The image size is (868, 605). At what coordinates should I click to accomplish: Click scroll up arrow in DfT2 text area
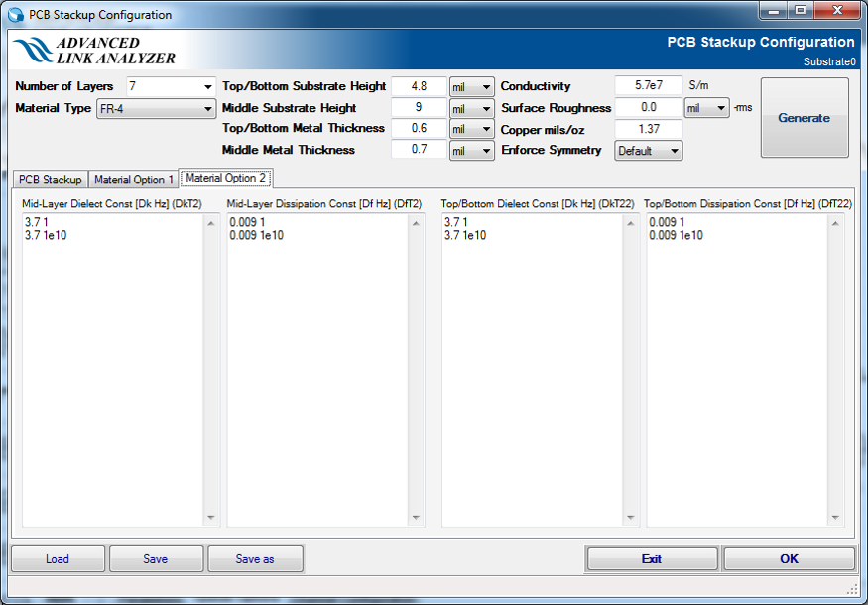tap(416, 223)
